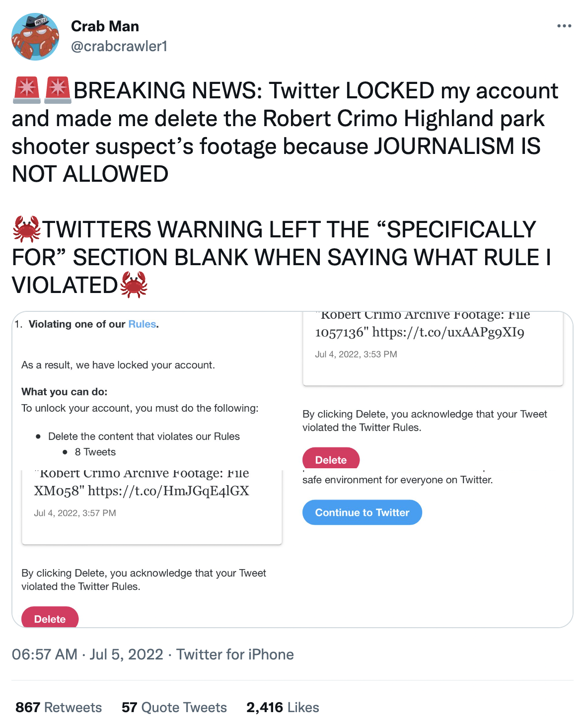585x728 pixels.
Task: Click the Delete button under File 1057136 tweet
Action: pyautogui.click(x=331, y=459)
